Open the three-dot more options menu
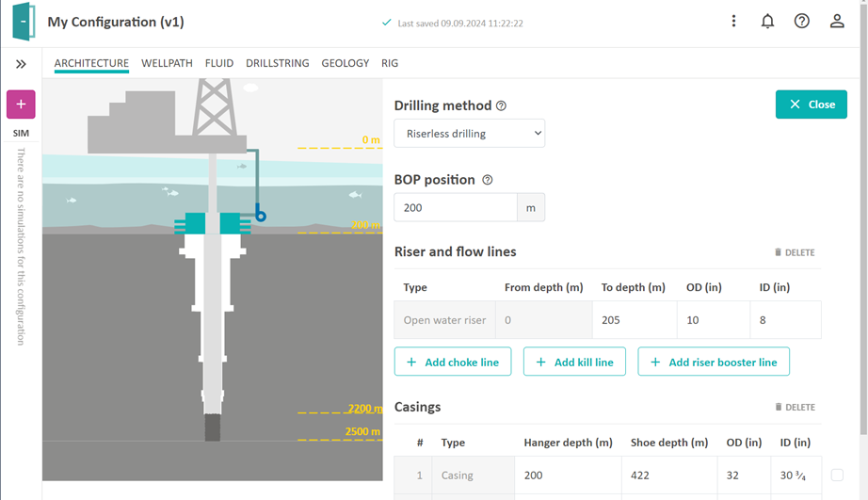Screen dimensions: 868x500 pyautogui.click(x=733, y=22)
